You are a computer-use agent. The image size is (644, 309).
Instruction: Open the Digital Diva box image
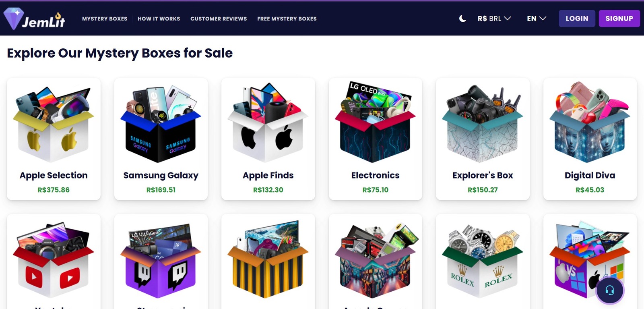tap(590, 122)
